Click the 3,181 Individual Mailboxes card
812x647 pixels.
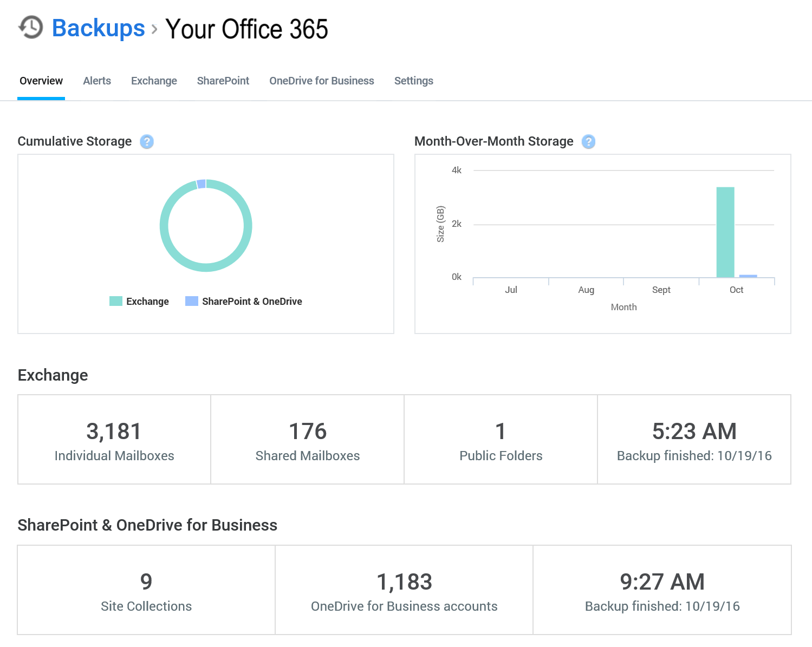pos(114,440)
